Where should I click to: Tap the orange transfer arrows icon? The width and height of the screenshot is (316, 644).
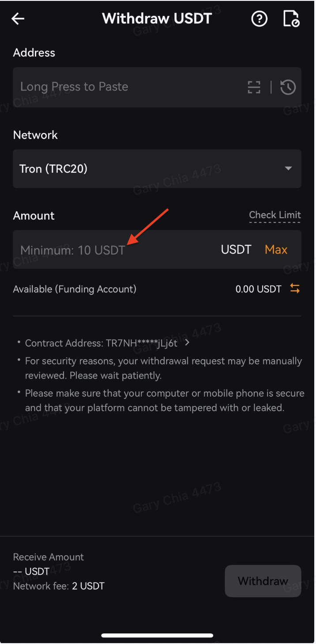tap(295, 289)
